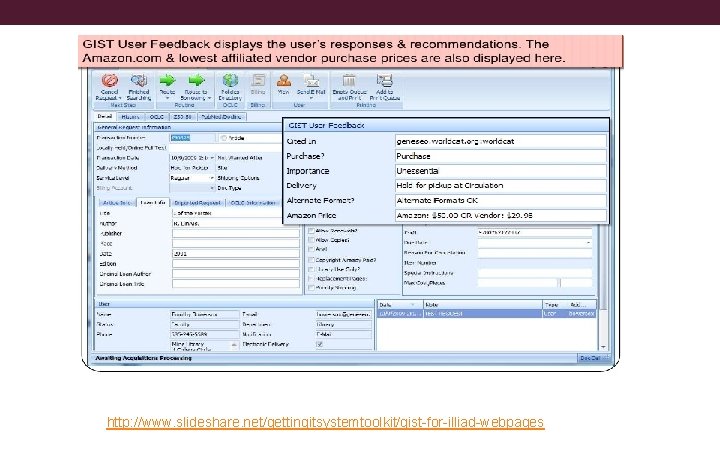Viewport: 720px width, 450px height.
Task: Toggle the Priority Shipping checkbox
Action: click(x=311, y=288)
